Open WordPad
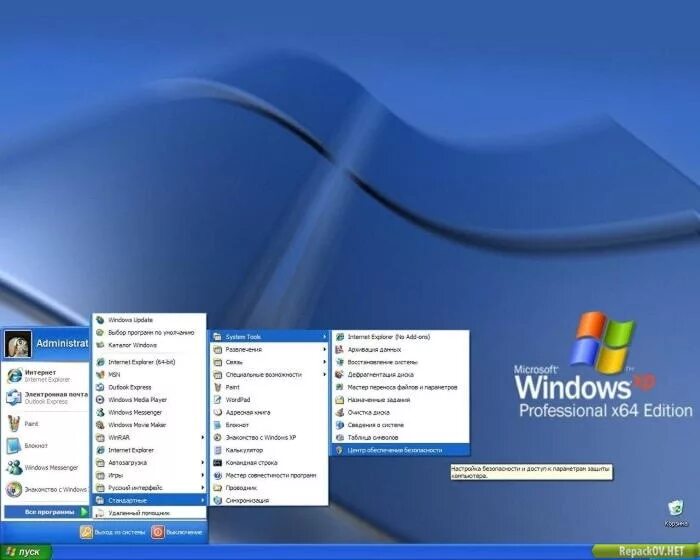 [x=269, y=400]
